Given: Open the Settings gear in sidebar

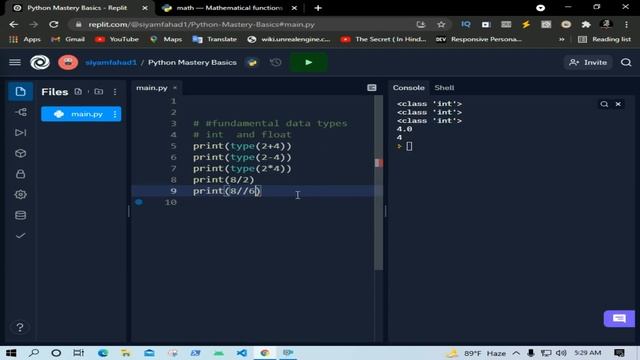Looking at the screenshot, I should tap(20, 194).
